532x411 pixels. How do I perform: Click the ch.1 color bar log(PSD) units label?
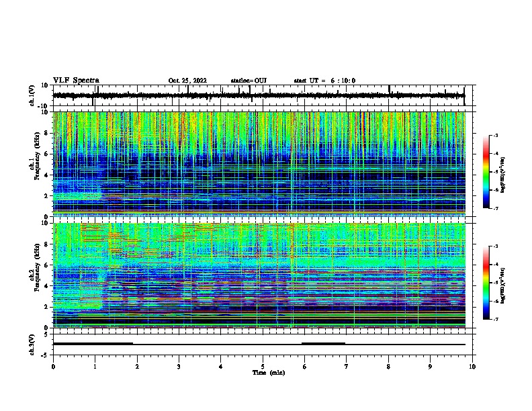coord(503,175)
